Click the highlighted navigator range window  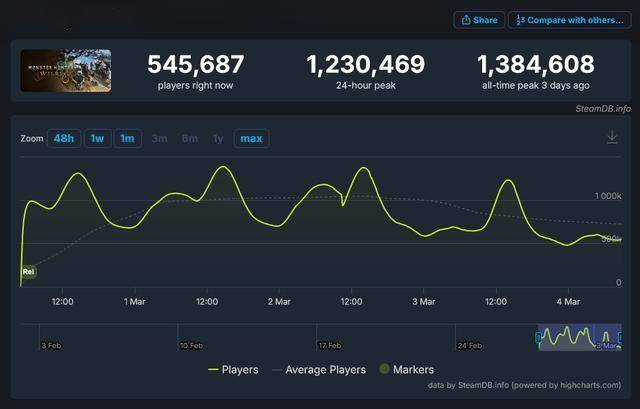pyautogui.click(x=580, y=337)
